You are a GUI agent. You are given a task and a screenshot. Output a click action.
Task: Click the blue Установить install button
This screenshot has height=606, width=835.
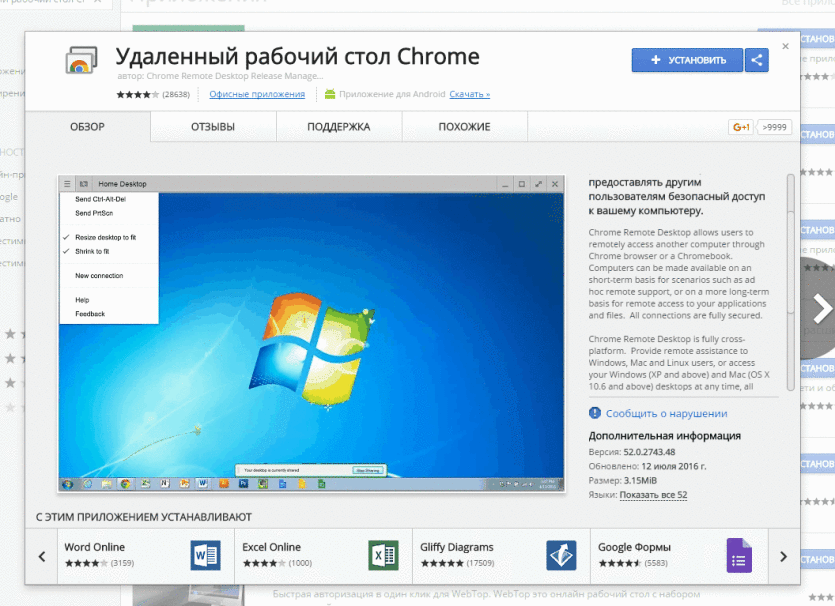tap(687, 60)
